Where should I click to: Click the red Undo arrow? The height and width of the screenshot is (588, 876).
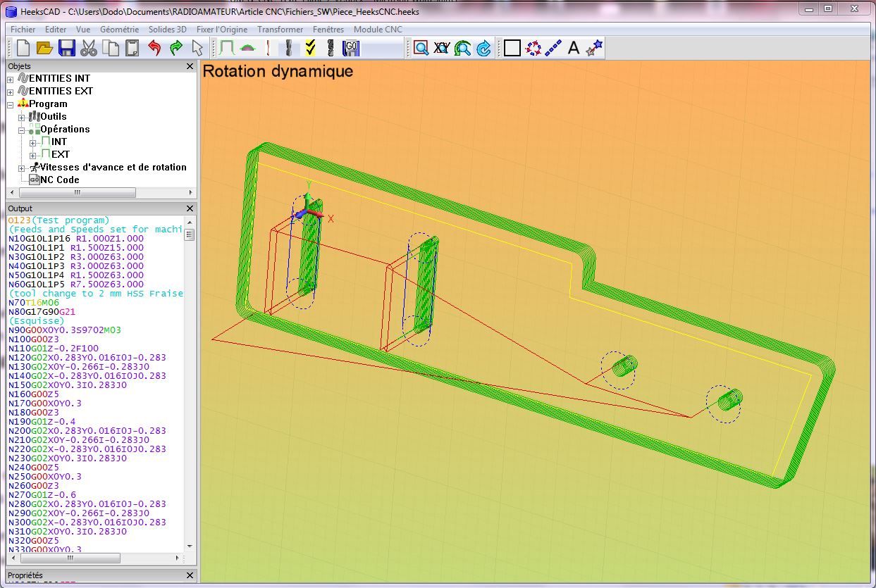(154, 48)
